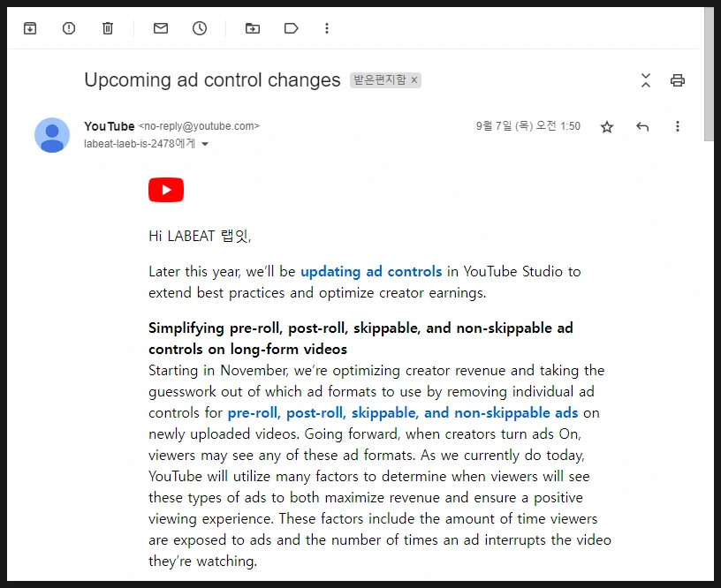Screen dimensions: 721x588
Task: Snooze the email with the clock icon
Action: pyautogui.click(x=200, y=28)
